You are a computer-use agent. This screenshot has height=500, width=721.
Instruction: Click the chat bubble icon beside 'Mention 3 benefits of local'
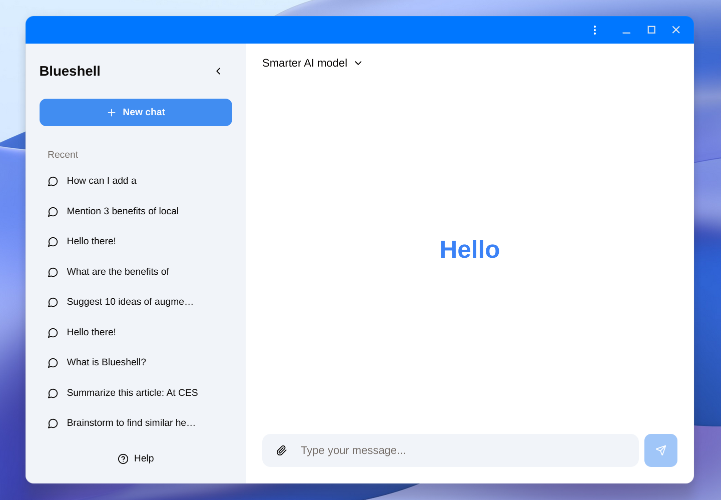pos(53,212)
